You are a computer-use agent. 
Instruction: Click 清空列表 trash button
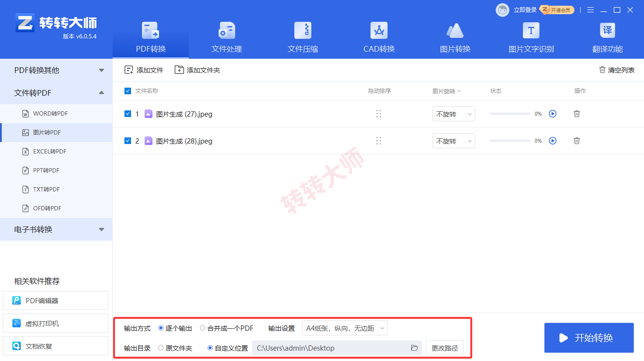[x=617, y=70]
